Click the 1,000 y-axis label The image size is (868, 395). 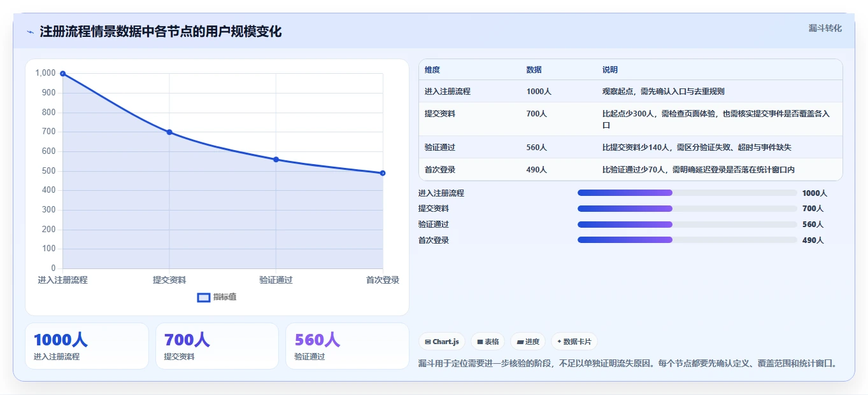pos(45,73)
